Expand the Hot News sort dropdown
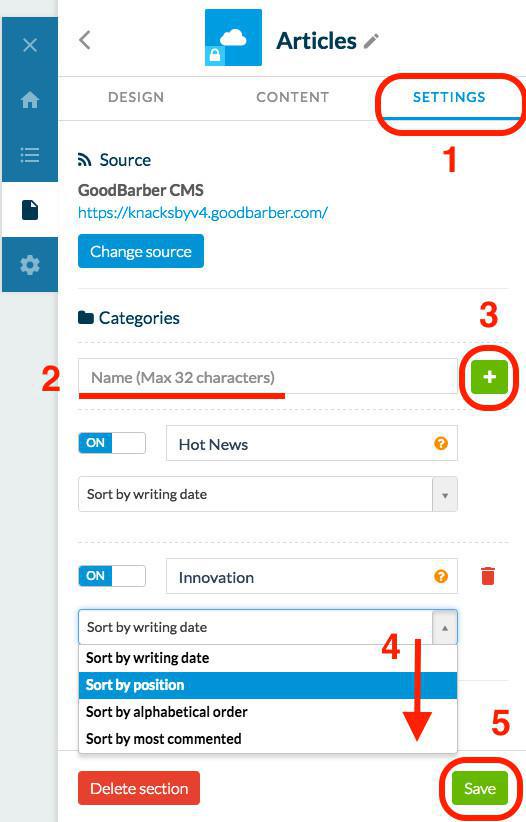526x822 pixels. 268,494
